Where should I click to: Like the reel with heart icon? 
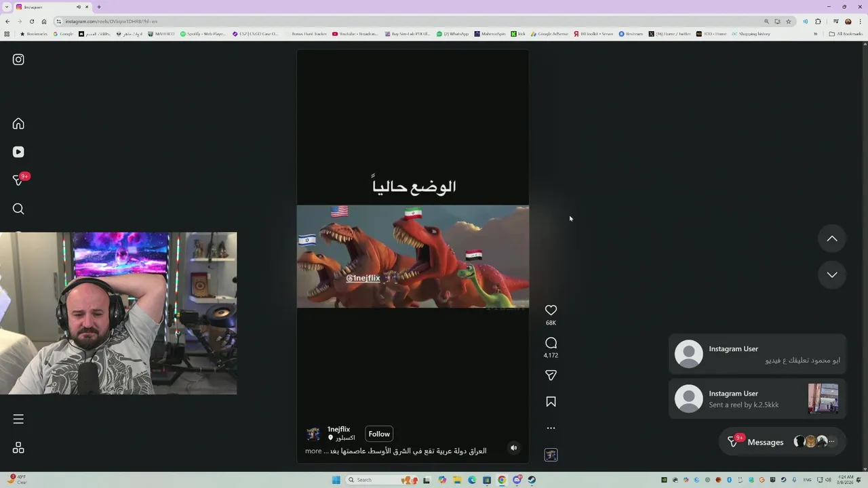(551, 310)
